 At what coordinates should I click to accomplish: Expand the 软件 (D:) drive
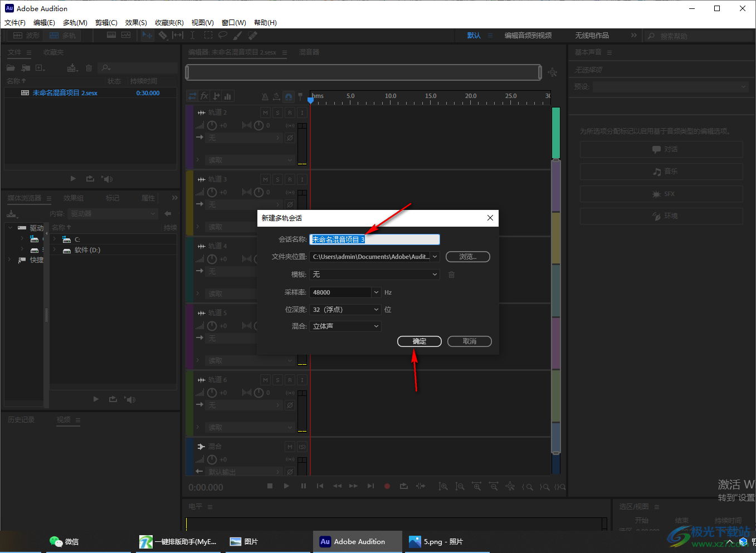pos(55,250)
